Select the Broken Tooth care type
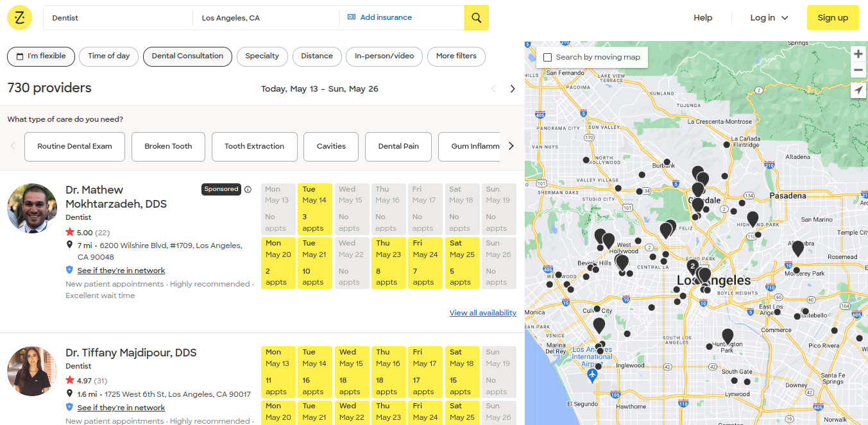The width and height of the screenshot is (868, 425). (168, 146)
